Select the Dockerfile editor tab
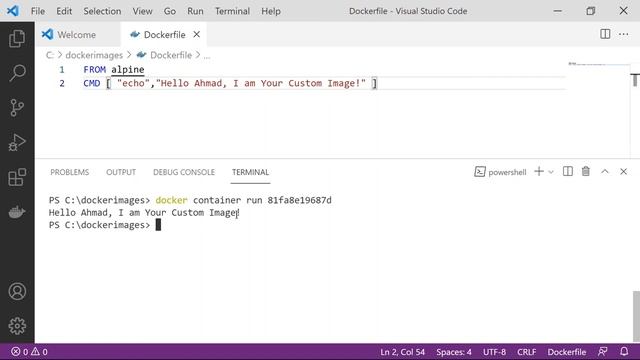The height and width of the screenshot is (360, 640). pyautogui.click(x=164, y=34)
